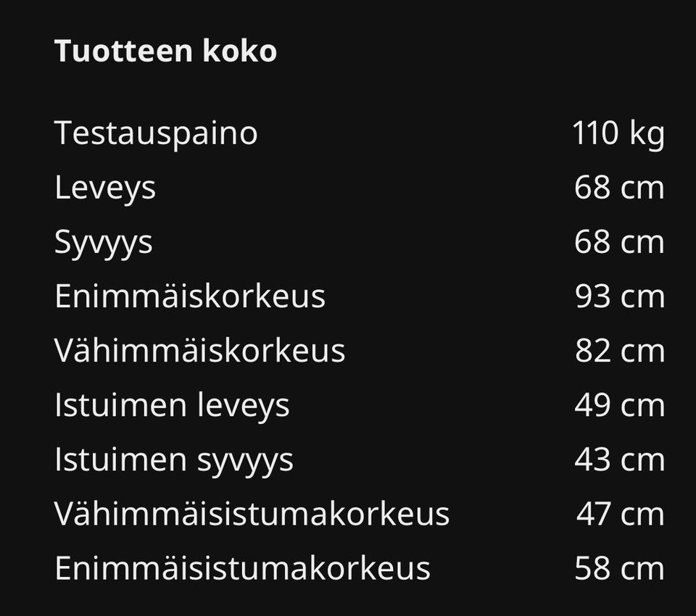Select the Testauspaino label

[x=156, y=133]
